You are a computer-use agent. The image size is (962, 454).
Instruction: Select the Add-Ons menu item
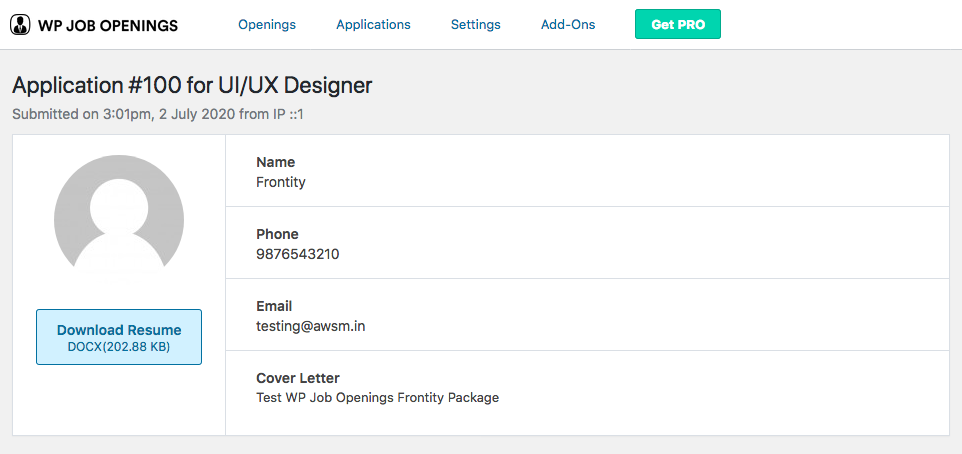coord(568,24)
